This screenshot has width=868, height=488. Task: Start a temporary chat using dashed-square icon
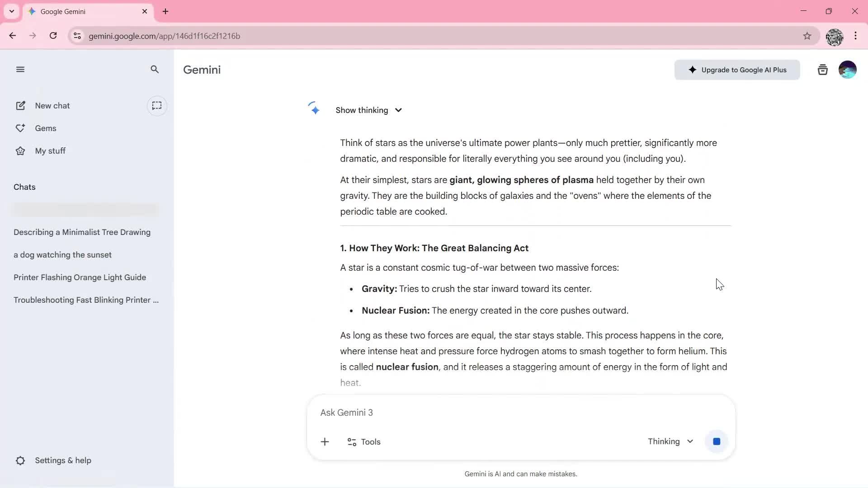[157, 106]
